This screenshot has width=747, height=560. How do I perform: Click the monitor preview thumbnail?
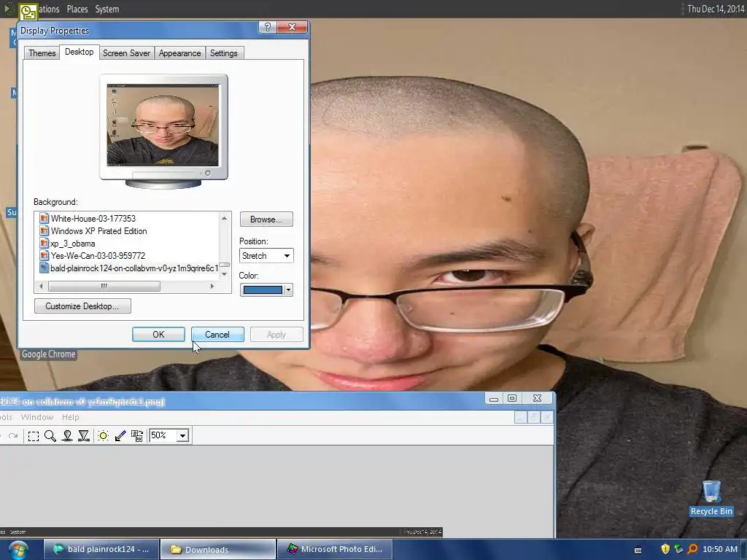(x=163, y=125)
